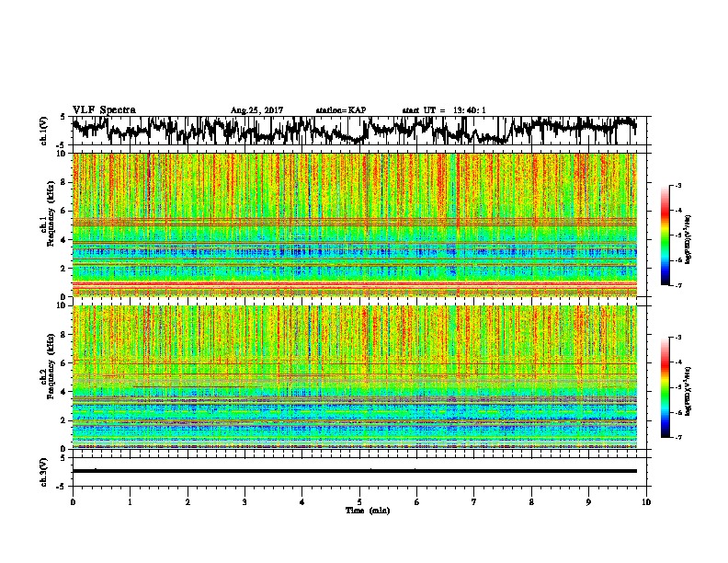This screenshot has height=563, width=728.
Task: Click the "-3" label on ch.2 color bar
Action: point(677,338)
